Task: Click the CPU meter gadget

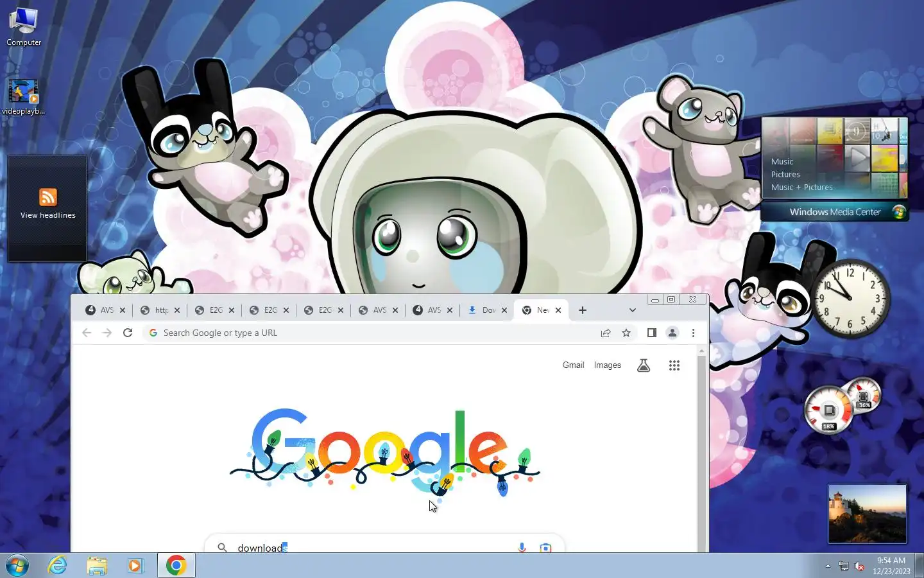Action: coord(828,409)
